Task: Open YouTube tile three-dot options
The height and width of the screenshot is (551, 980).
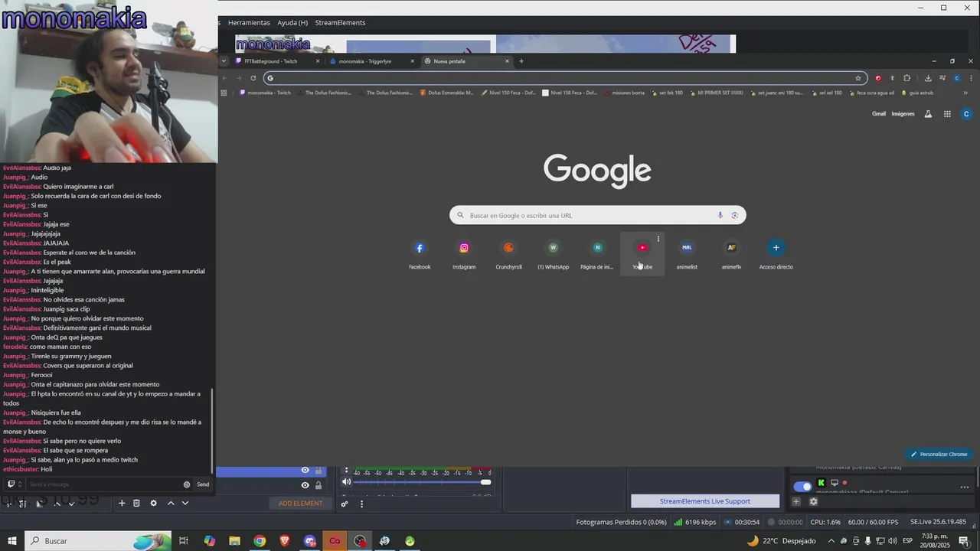Action: click(658, 240)
